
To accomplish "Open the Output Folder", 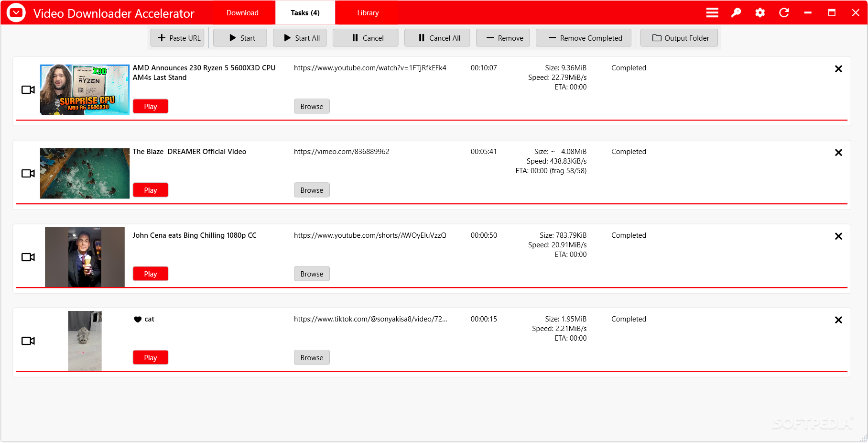I will (679, 38).
